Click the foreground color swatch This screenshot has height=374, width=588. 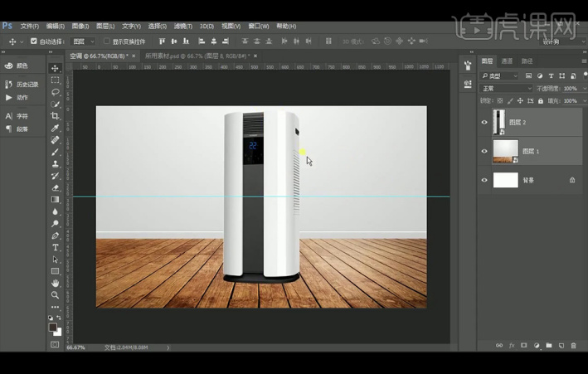pos(53,327)
